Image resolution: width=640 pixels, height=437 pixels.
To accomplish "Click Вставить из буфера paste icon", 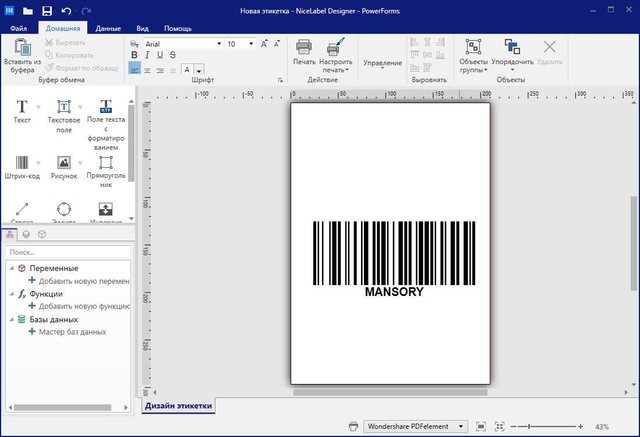I will tap(20, 47).
